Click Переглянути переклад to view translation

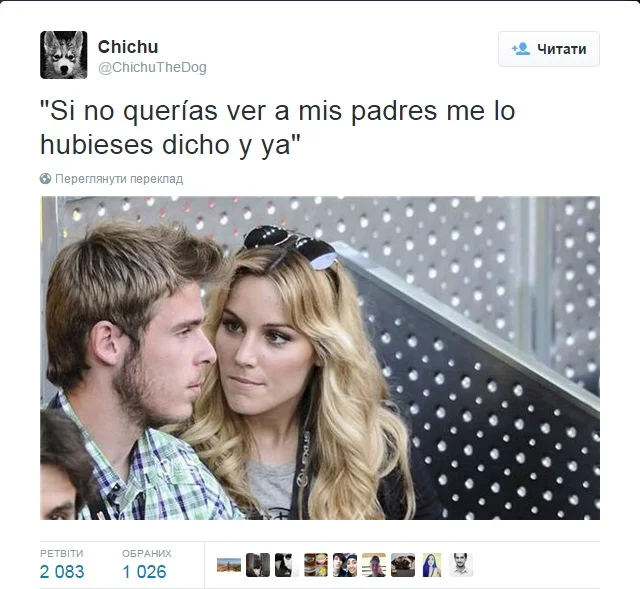[x=119, y=179]
